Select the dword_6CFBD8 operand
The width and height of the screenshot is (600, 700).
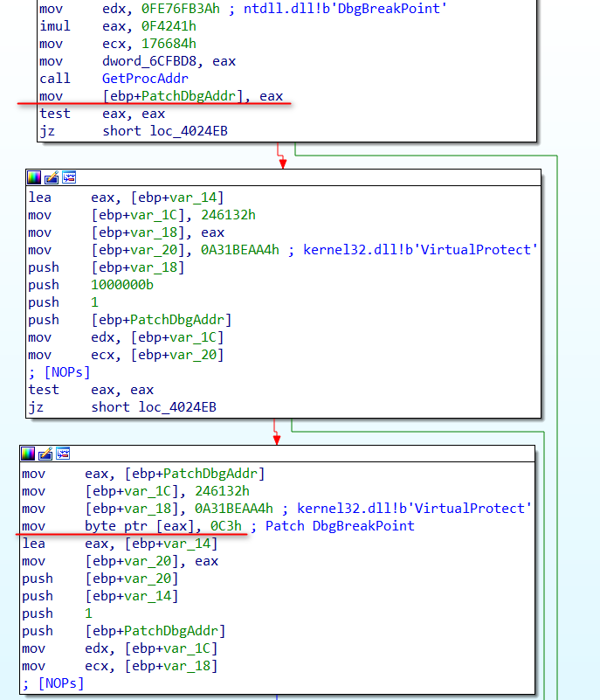point(149,61)
